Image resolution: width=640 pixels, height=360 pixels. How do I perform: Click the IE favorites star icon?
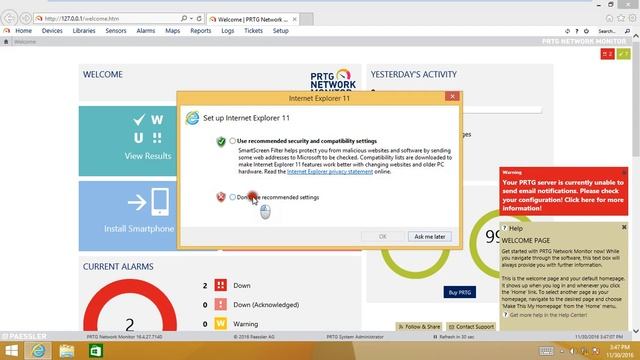pyautogui.click(x=621, y=18)
